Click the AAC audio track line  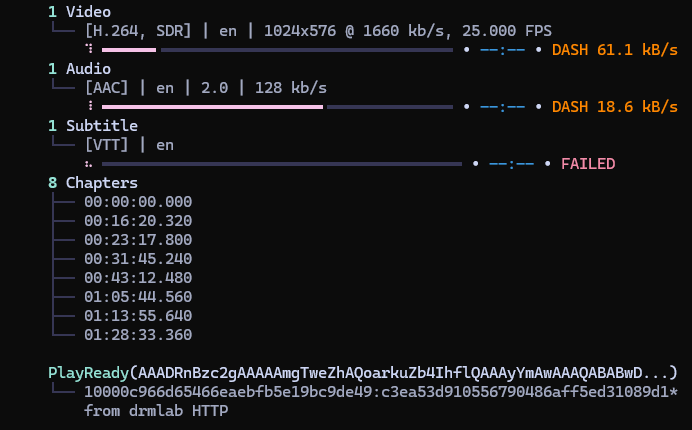point(206,88)
